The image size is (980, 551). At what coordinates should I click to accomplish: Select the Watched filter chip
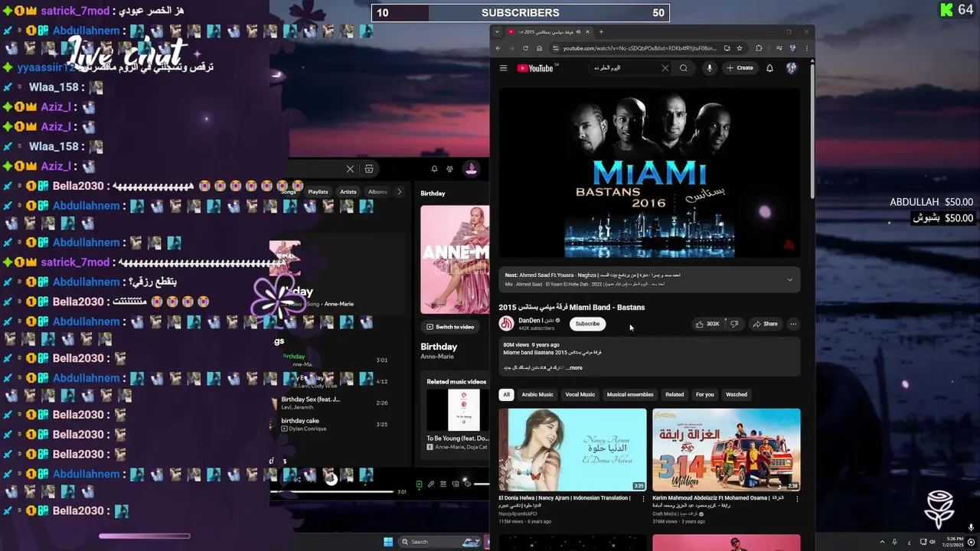tap(737, 394)
